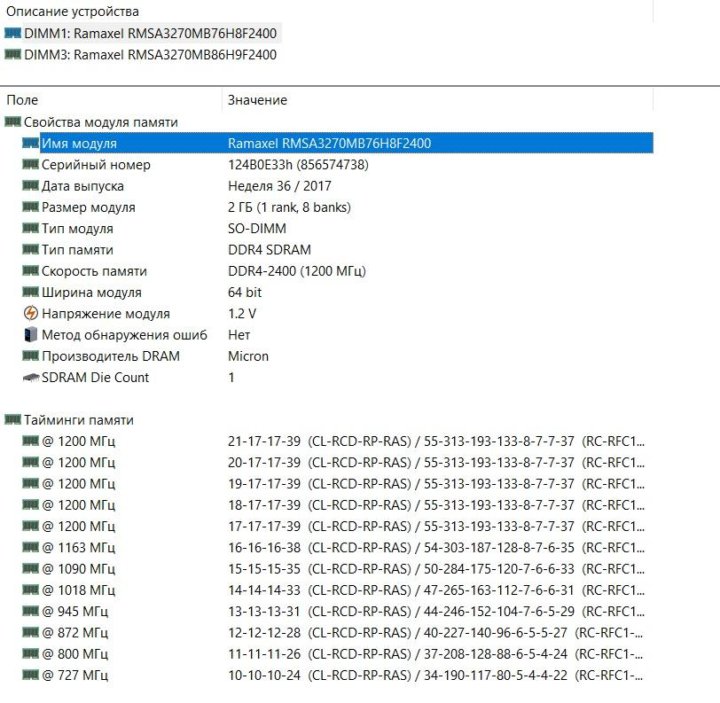
Task: Click the DDR4 SDRAM value
Action: pyautogui.click(x=270, y=250)
